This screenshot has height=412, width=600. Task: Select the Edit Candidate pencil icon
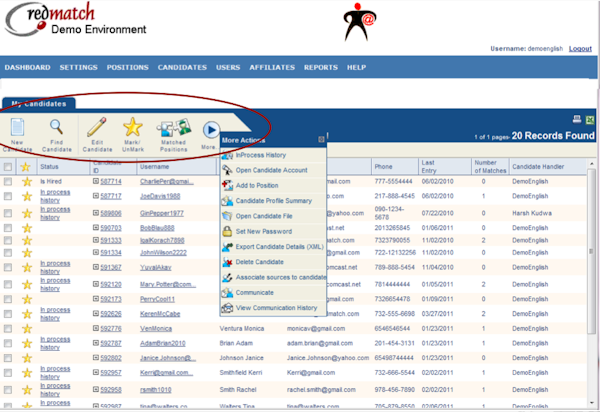tap(97, 127)
